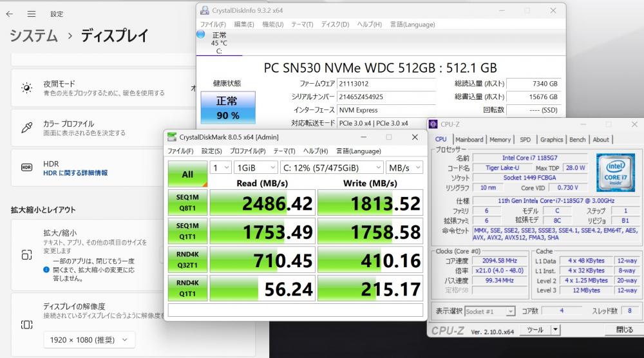Open 設定(S) menu in CrystalDiskMark
This screenshot has width=644, height=358.
click(211, 151)
